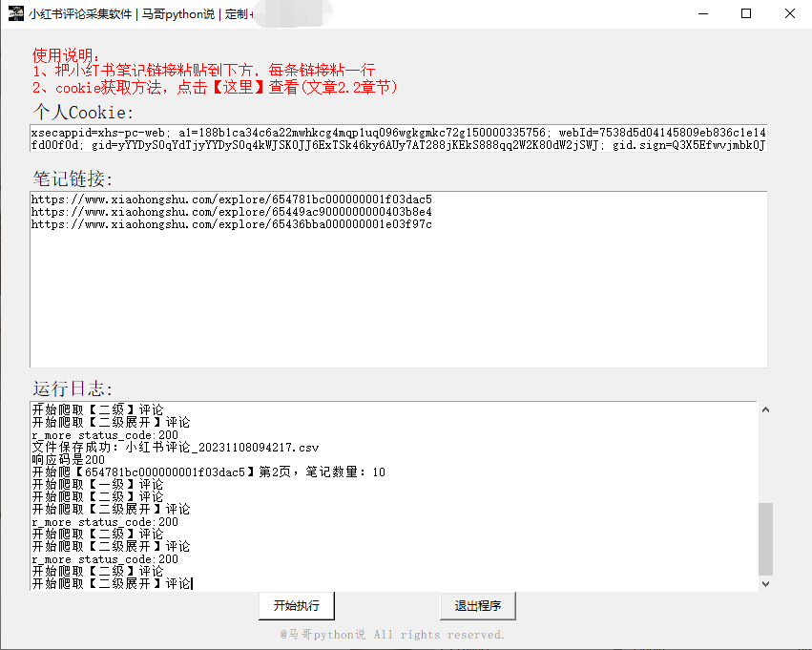Viewport: 812px width, 650px height.
Task: Click the log line mentioning 第2页
Action: 208,472
